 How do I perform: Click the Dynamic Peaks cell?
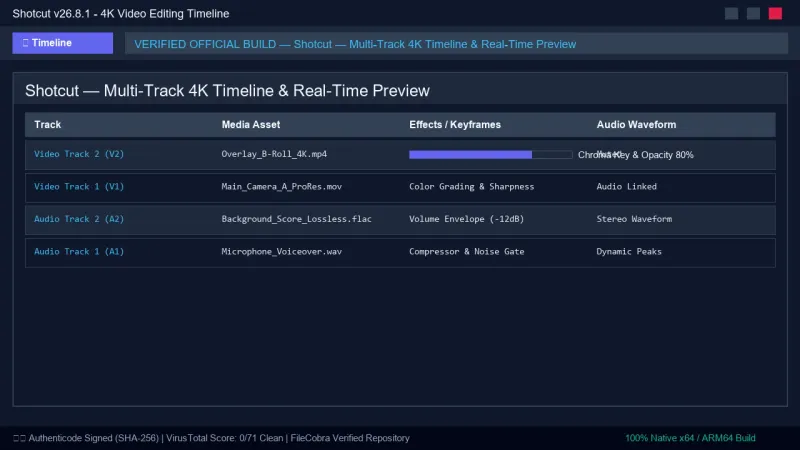coord(629,252)
